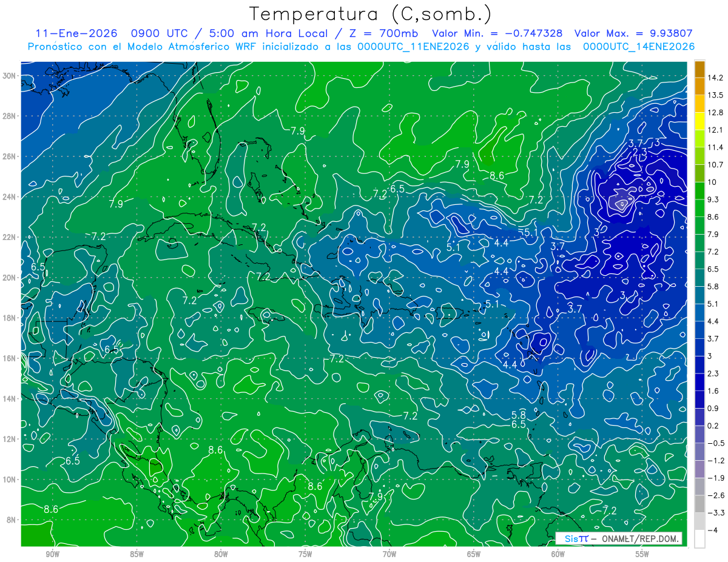
Task: Click the '30N' latitude axis label
Action: (x=9, y=76)
